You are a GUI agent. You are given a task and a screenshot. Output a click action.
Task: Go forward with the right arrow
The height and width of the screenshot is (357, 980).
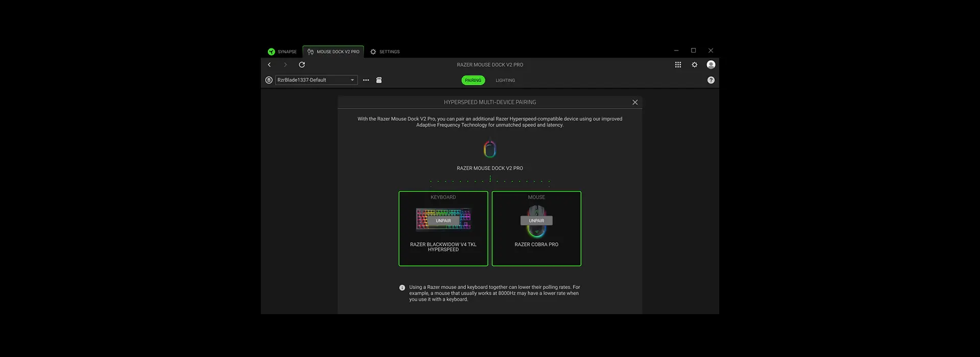coord(285,65)
